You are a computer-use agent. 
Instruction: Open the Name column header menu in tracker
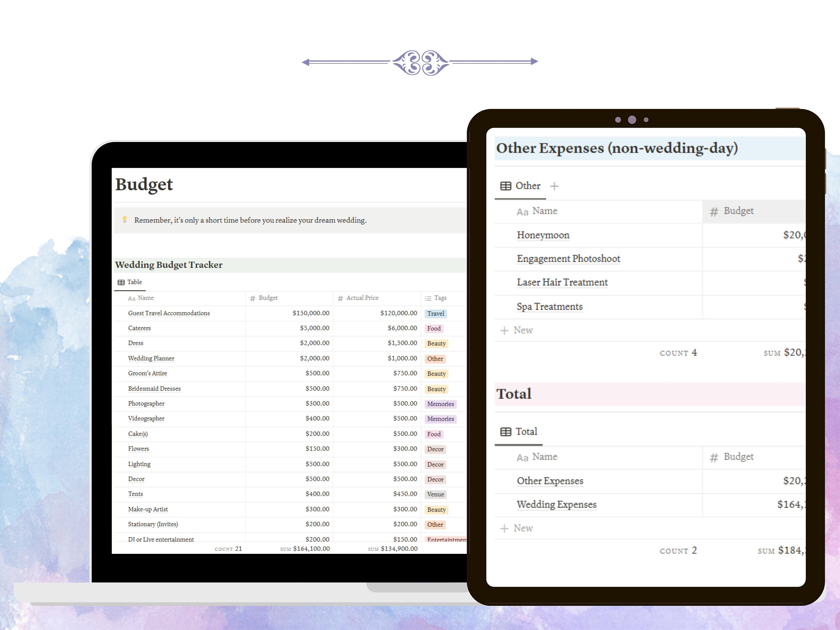[180, 298]
